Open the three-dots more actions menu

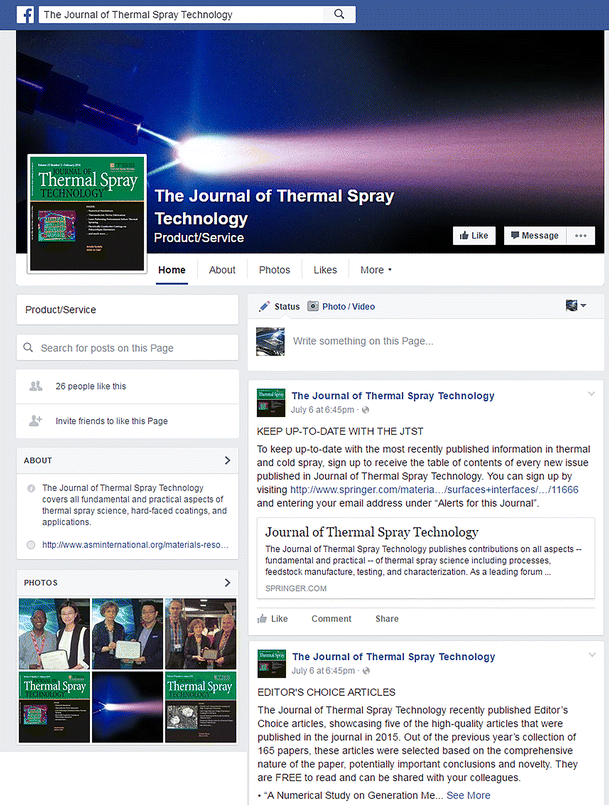pos(581,236)
